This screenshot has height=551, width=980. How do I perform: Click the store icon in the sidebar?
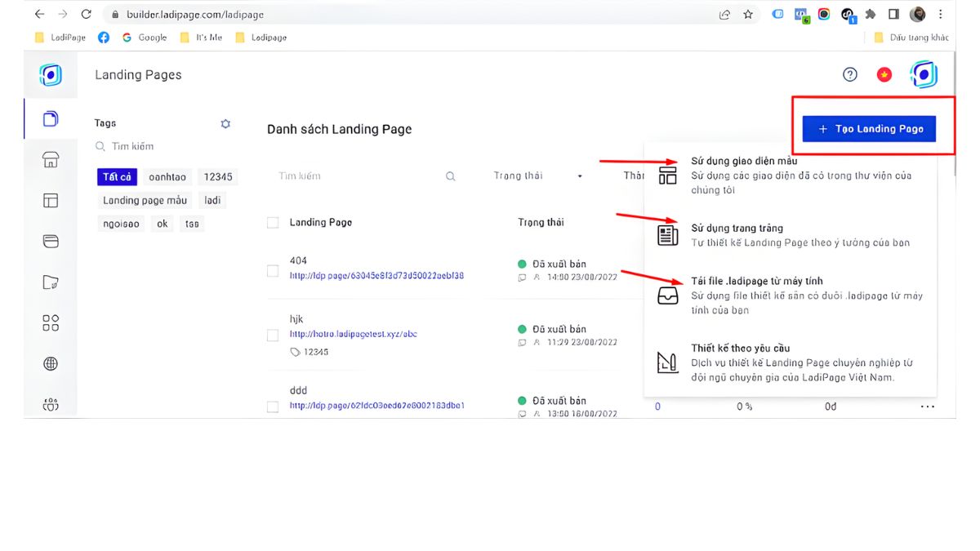(x=51, y=160)
